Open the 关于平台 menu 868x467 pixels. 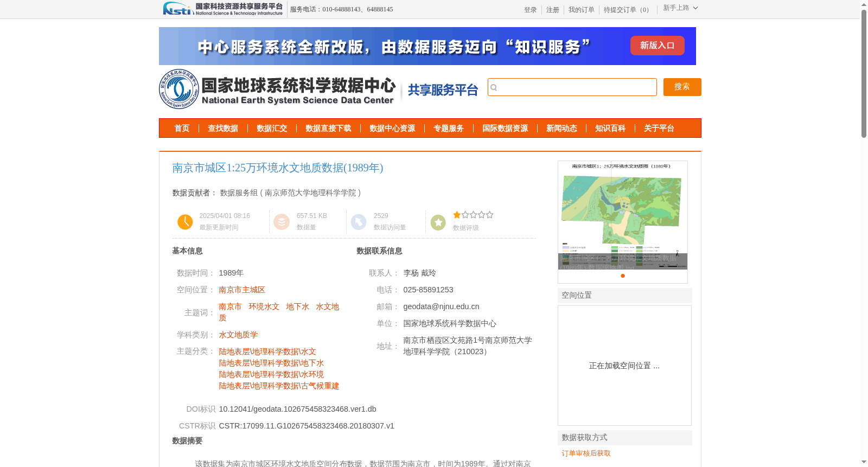[x=659, y=129]
